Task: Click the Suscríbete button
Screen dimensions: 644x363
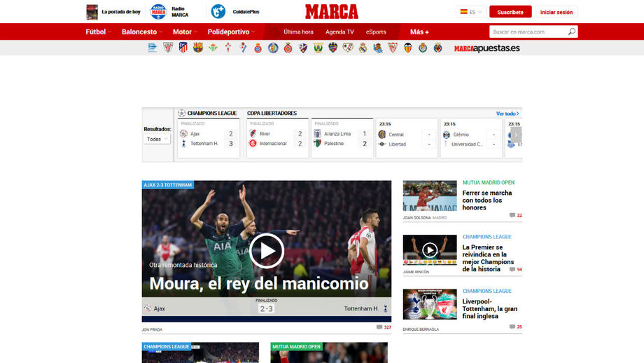Action: (x=510, y=12)
